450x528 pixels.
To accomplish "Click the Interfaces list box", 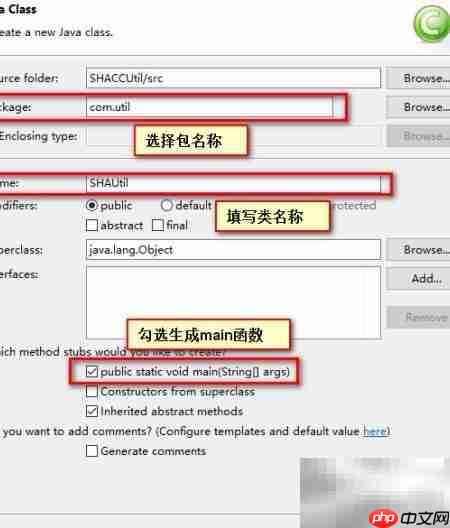I will tap(233, 302).
